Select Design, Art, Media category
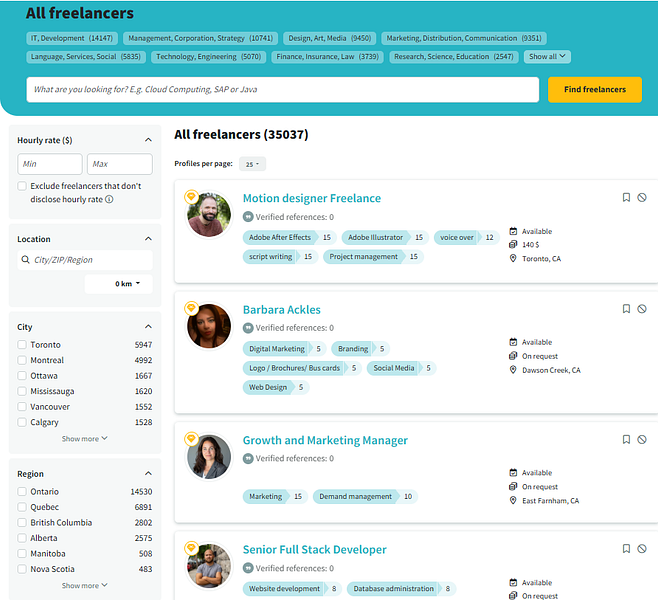The width and height of the screenshot is (658, 600). point(329,38)
